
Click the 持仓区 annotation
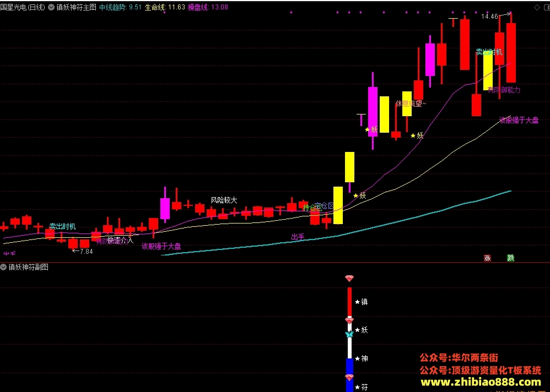tap(312, 208)
